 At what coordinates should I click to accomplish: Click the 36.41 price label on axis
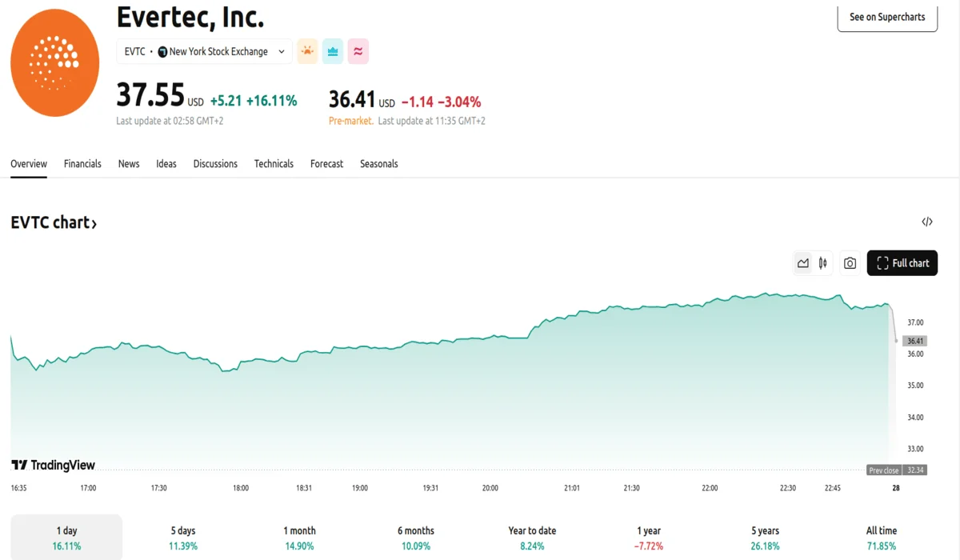[x=915, y=341]
